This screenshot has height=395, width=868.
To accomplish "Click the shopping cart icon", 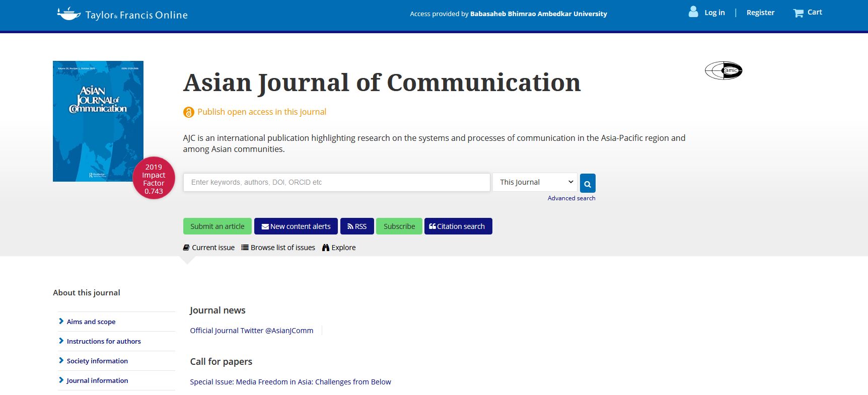I will [x=799, y=13].
